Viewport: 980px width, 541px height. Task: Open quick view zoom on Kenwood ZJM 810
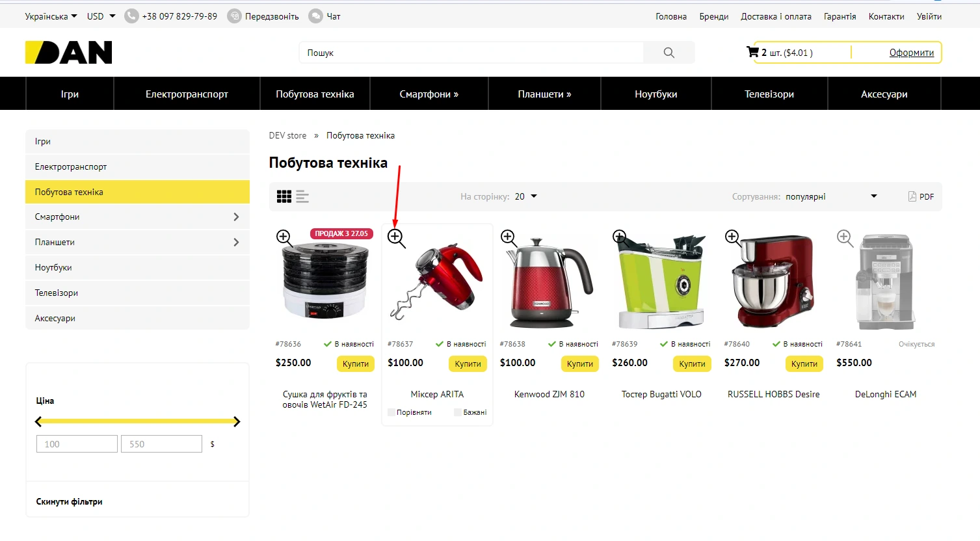[509, 238]
